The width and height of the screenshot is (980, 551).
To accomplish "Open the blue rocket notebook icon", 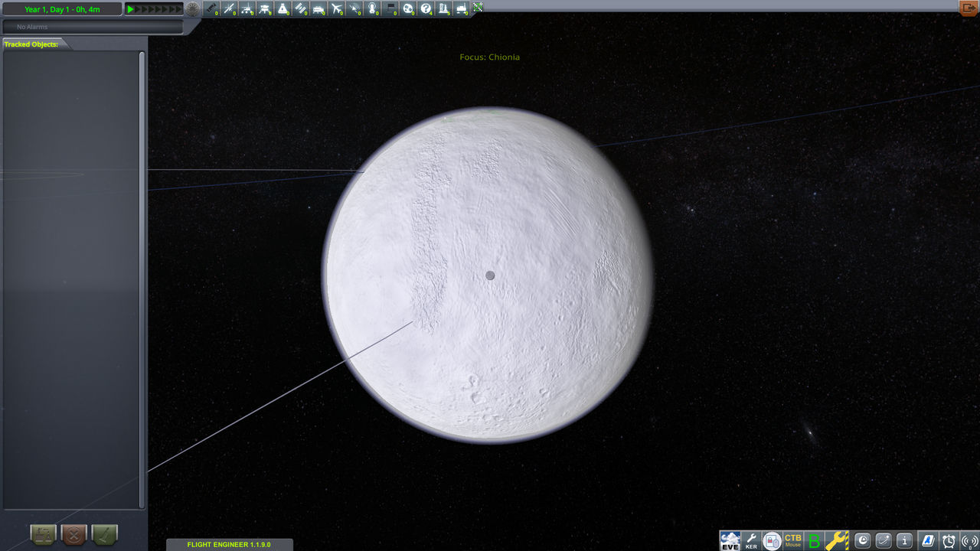I will point(928,541).
